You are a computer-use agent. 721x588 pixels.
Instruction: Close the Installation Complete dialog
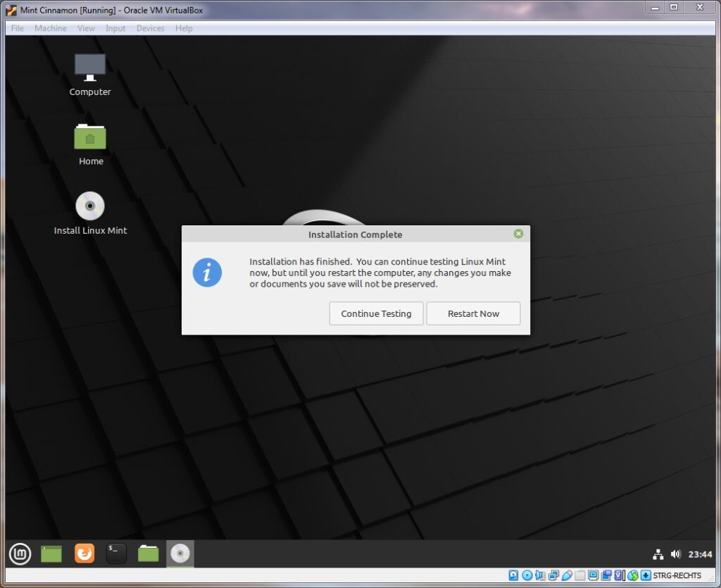click(x=518, y=234)
